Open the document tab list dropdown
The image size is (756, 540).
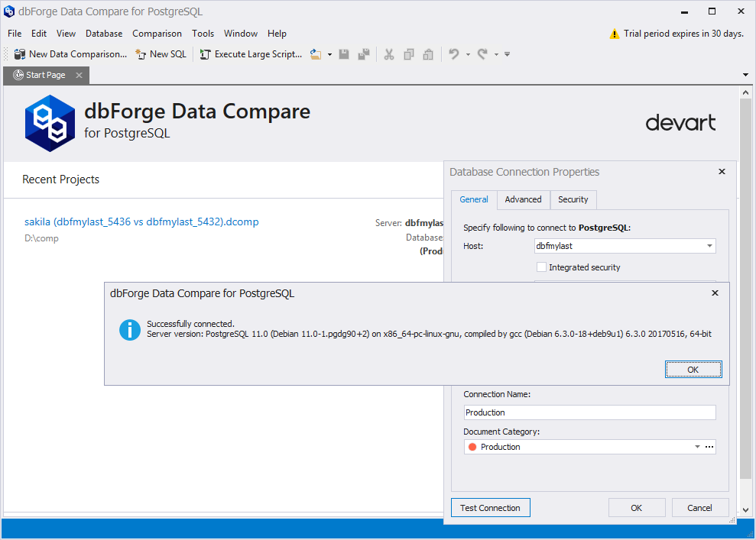point(745,75)
